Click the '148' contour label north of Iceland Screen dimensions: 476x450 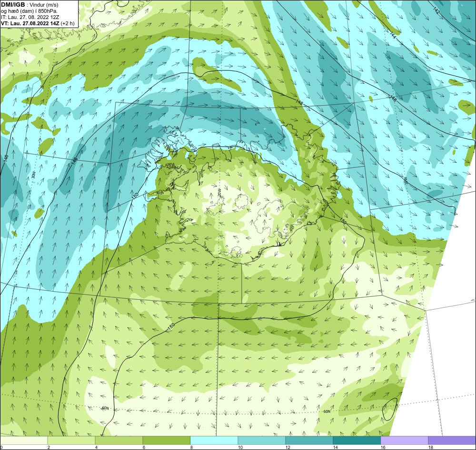[x=299, y=103]
